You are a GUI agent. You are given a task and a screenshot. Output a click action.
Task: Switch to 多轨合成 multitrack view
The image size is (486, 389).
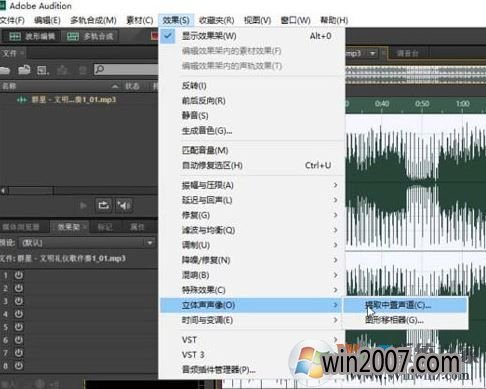90,36
